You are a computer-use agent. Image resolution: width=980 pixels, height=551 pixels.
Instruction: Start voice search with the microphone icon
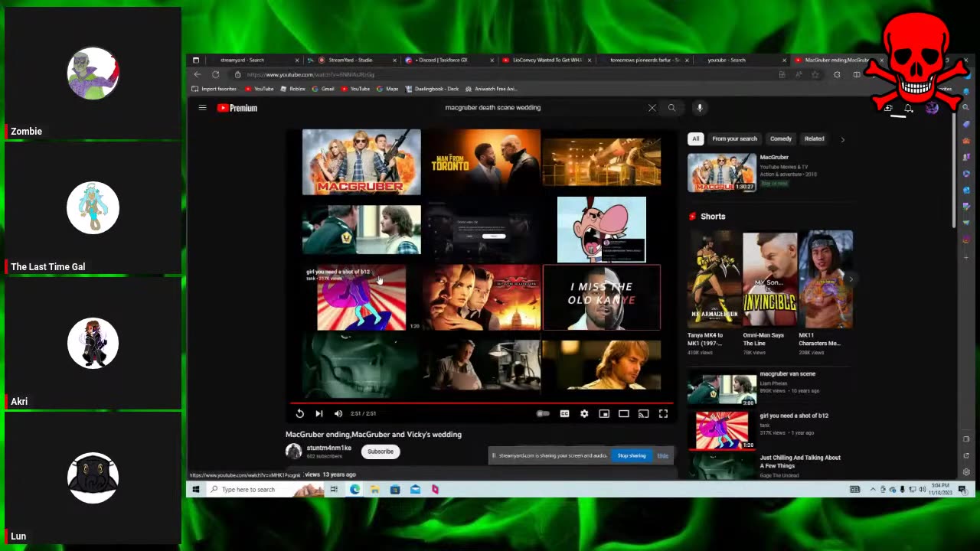(700, 108)
